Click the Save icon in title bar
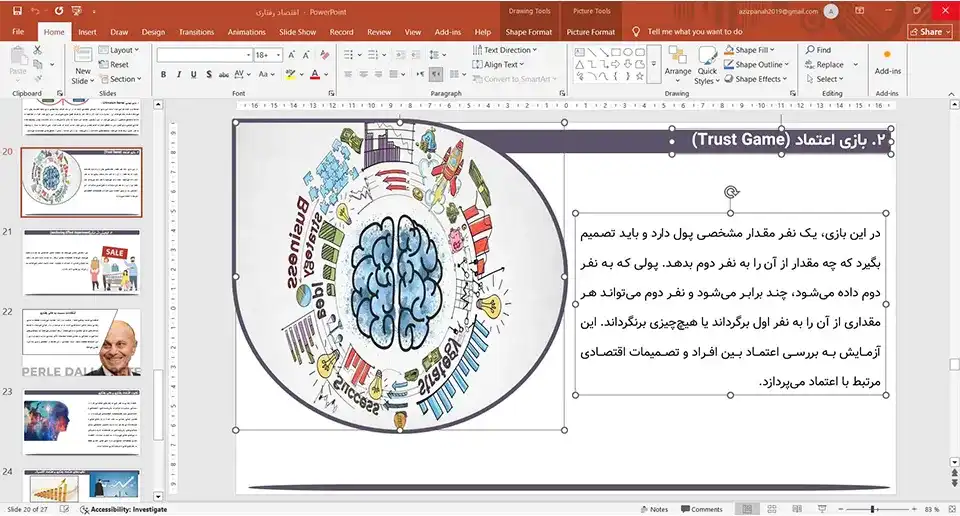 tap(17, 11)
